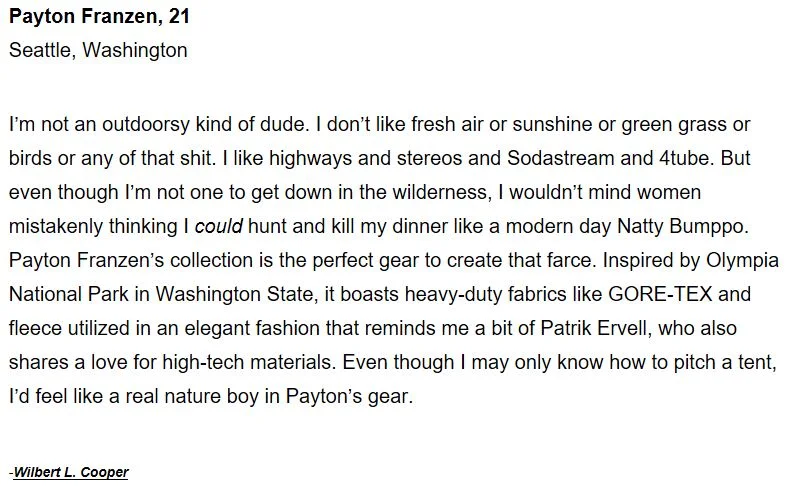This screenshot has width=786, height=496.
Task: Click the word GORE-TEX in the paragraph
Action: (660, 294)
